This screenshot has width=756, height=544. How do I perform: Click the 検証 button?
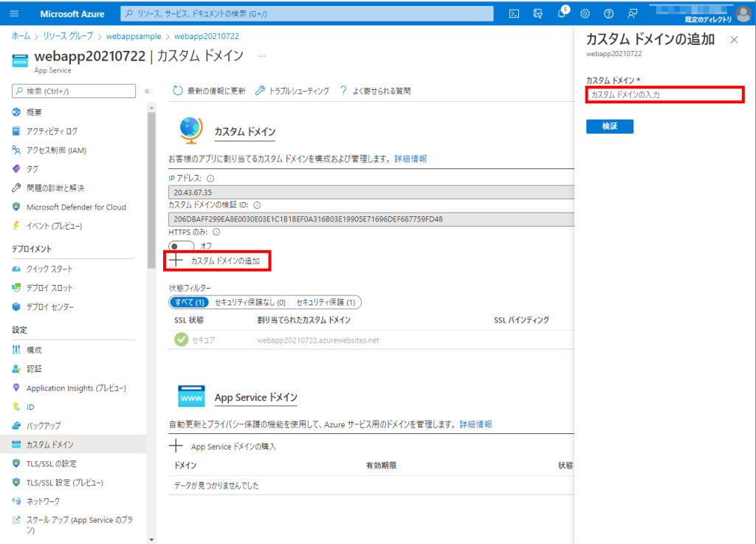click(x=609, y=126)
